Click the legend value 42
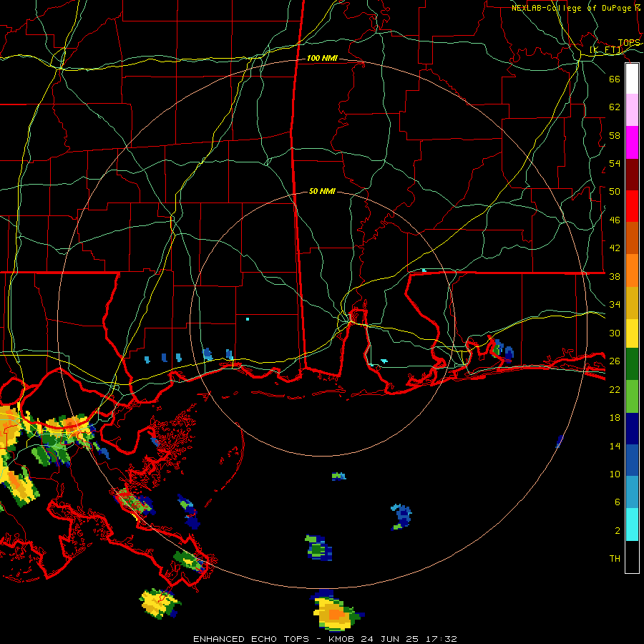This screenshot has height=644, width=644. coord(615,248)
